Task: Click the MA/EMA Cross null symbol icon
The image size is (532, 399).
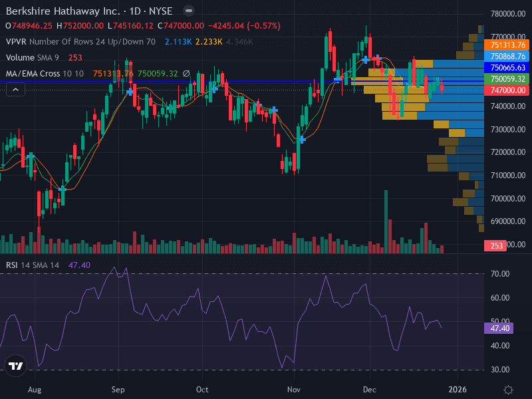Action: 186,74
